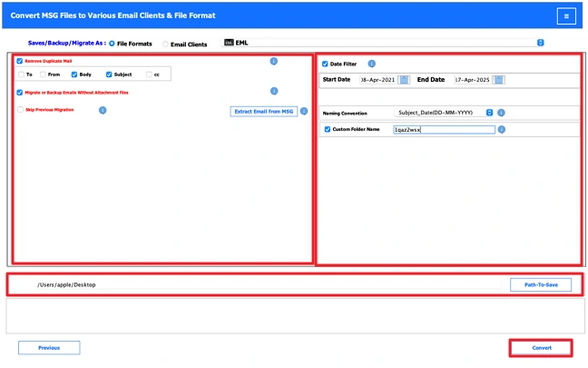Screen dimensions: 588x368
Task: Toggle the Date Filter checkbox
Action: pyautogui.click(x=327, y=64)
